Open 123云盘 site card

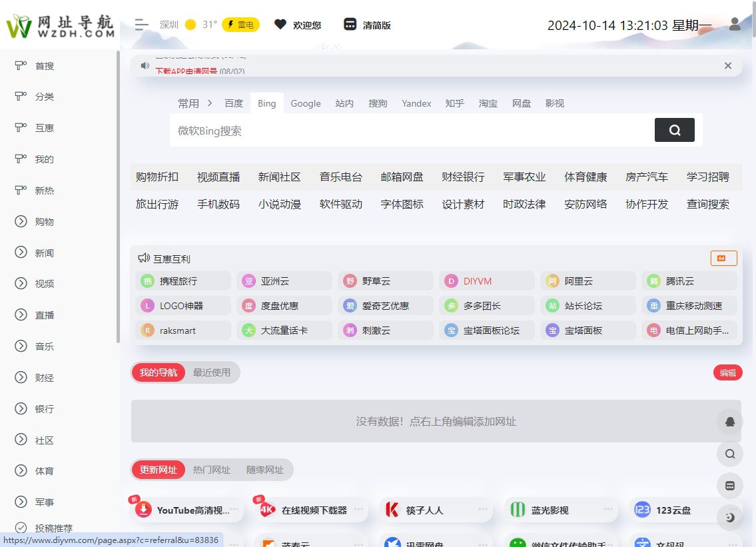click(x=675, y=510)
